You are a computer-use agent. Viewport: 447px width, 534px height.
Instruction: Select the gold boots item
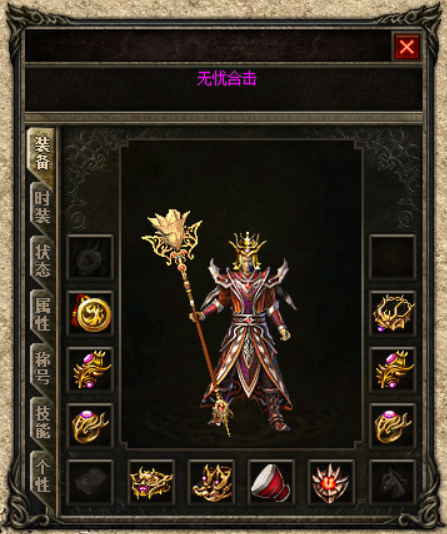coord(211,482)
